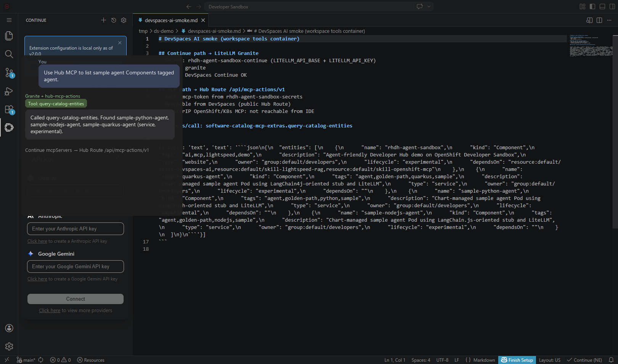Viewport: 618px width, 364px height.
Task: Go forward in navigation history
Action: (x=199, y=6)
